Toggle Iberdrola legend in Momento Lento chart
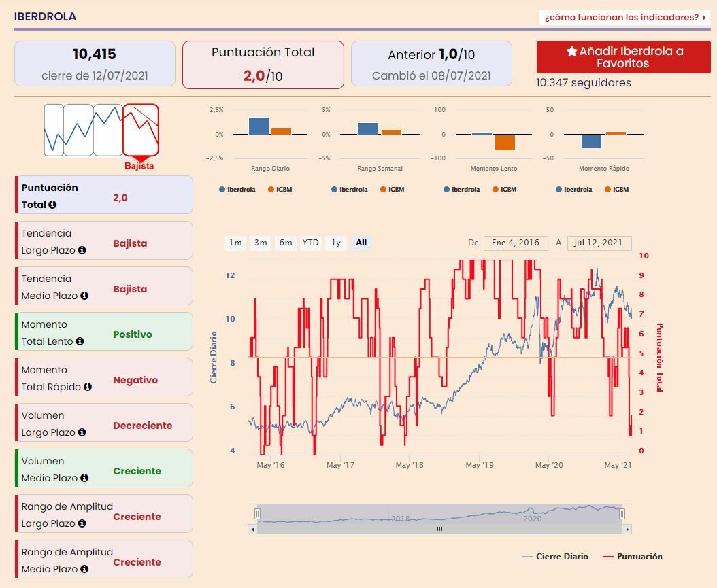 click(x=462, y=189)
